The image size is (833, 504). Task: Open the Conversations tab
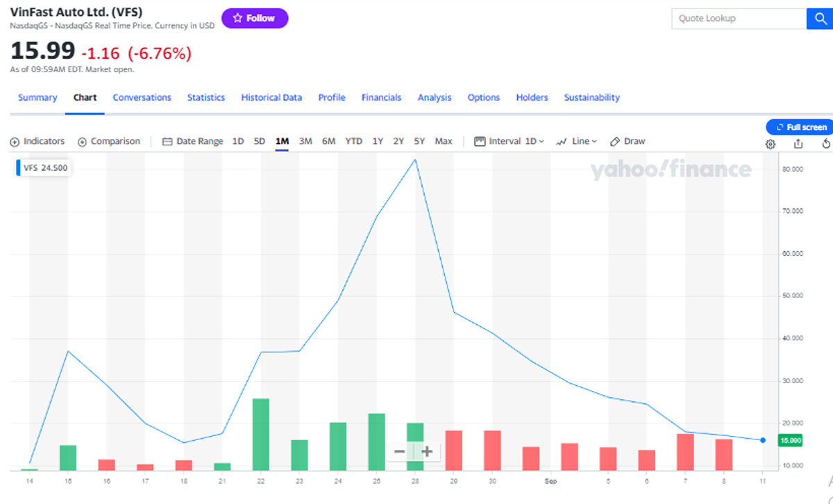tap(142, 98)
